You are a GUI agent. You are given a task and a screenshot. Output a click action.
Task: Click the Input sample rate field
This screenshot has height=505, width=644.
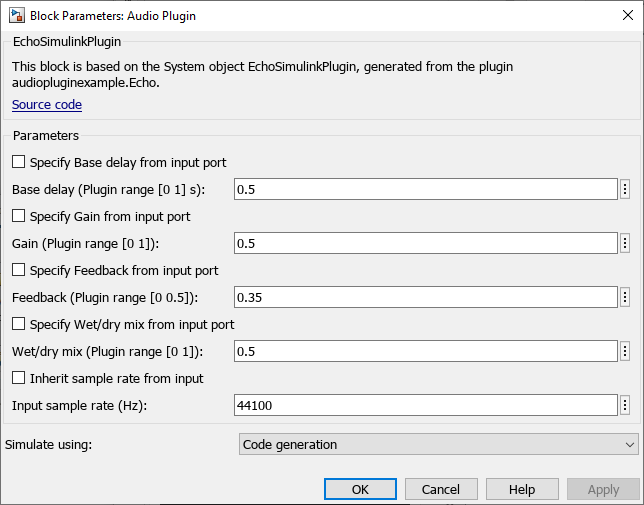[x=426, y=405]
